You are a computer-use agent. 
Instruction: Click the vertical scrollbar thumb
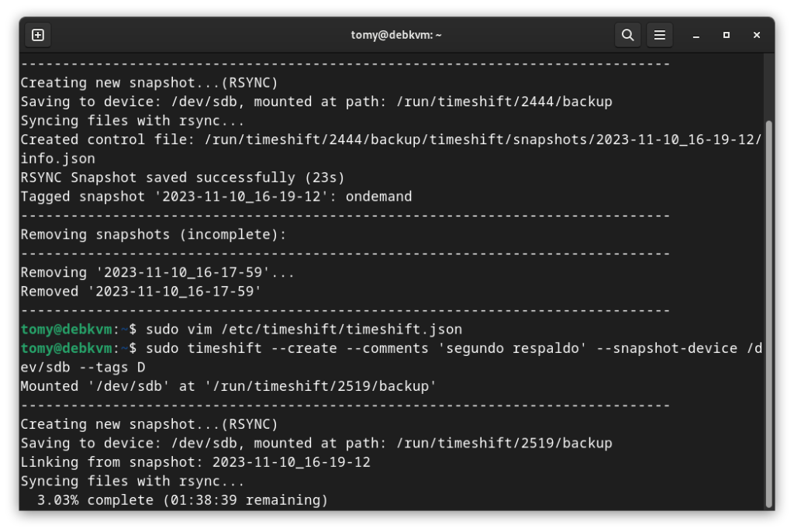click(768, 310)
